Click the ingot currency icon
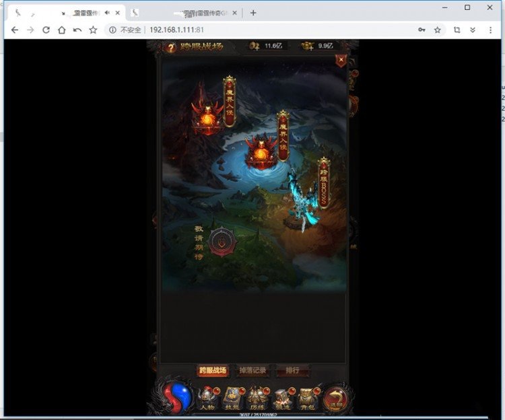Viewport: 505px width, 420px height. (307, 46)
